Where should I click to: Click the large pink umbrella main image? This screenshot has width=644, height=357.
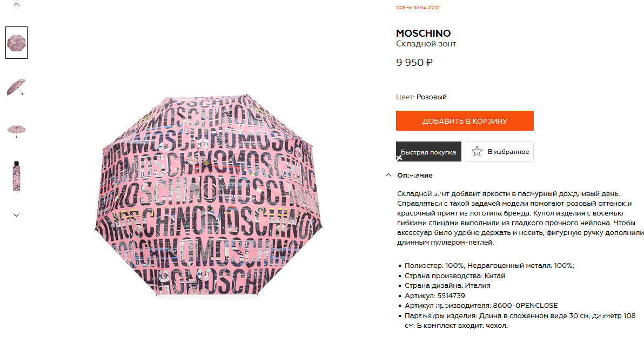click(x=209, y=194)
